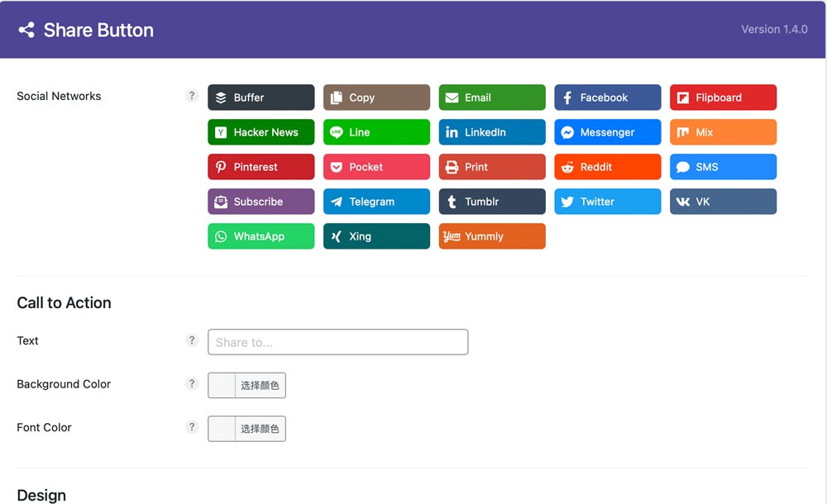Screen dimensions: 827x504
Task: Click the Share Button header title
Action: coord(98,30)
